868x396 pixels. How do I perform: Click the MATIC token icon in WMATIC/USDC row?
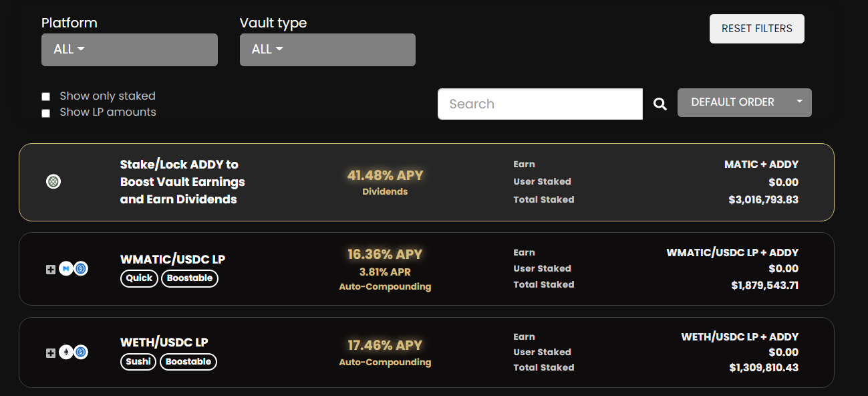65,269
